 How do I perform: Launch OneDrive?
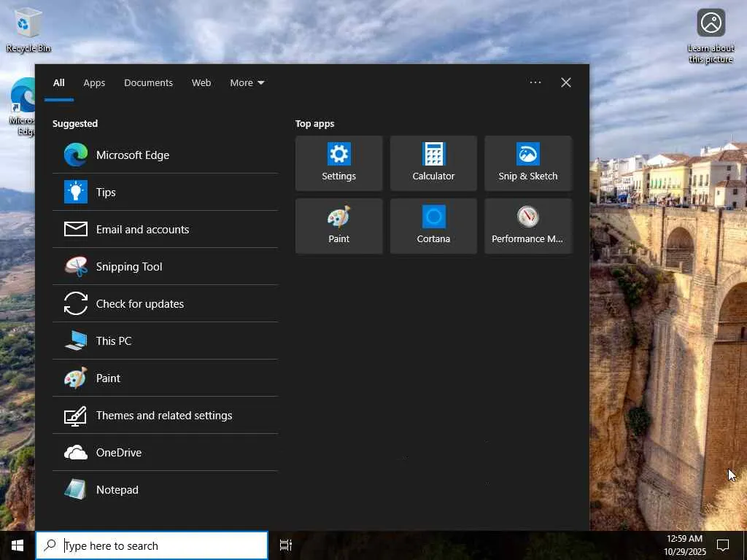tap(165, 452)
